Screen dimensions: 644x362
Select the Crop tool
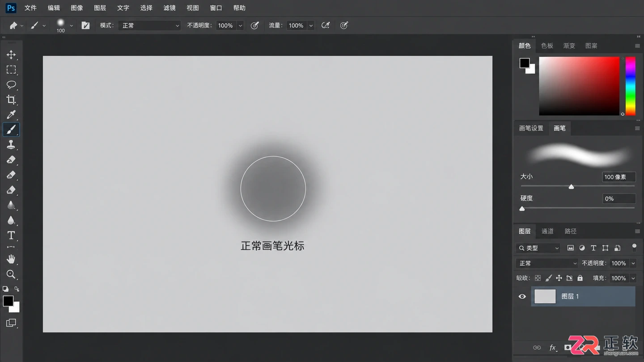point(11,100)
